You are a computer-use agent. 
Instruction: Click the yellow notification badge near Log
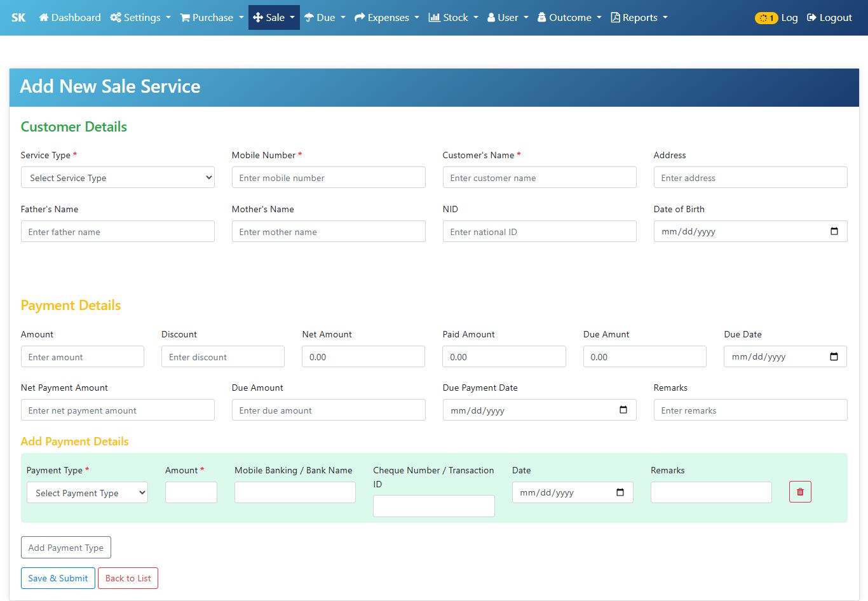click(766, 18)
